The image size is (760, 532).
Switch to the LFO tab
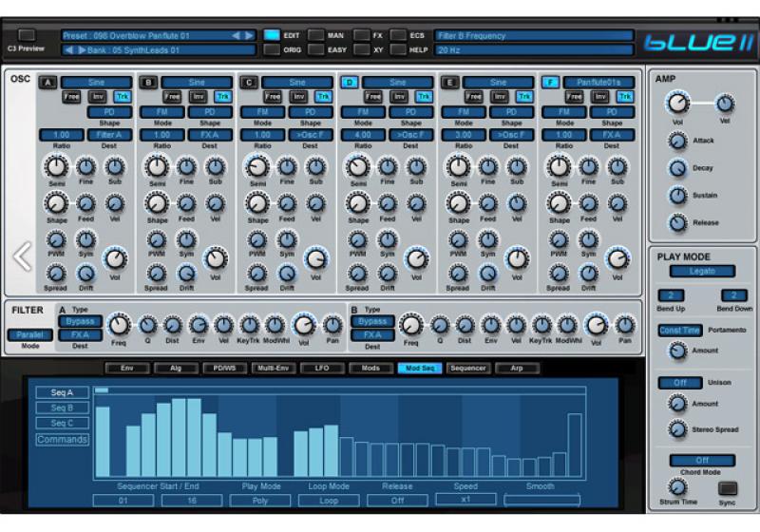pos(321,368)
